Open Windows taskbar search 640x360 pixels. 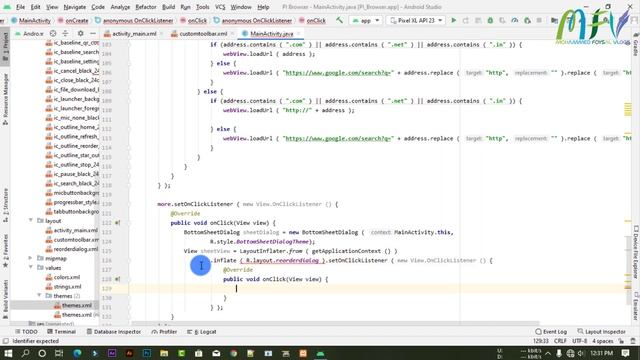[25, 353]
